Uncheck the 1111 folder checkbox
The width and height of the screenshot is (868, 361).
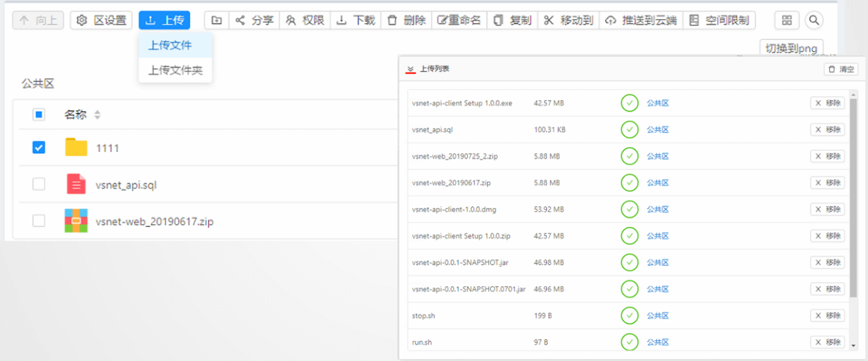39,148
